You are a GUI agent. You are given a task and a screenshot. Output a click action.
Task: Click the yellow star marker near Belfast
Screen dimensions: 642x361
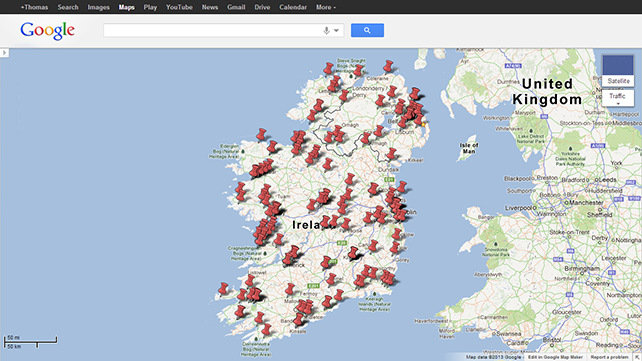(x=423, y=124)
